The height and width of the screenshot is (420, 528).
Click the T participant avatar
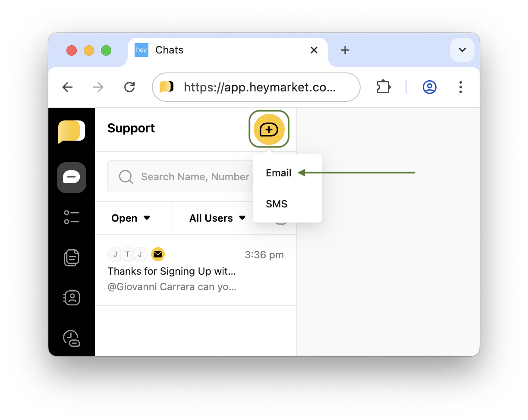coord(128,254)
